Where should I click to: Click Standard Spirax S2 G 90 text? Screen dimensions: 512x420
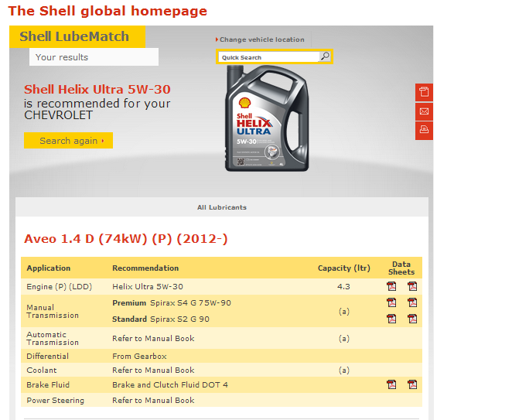(161, 319)
